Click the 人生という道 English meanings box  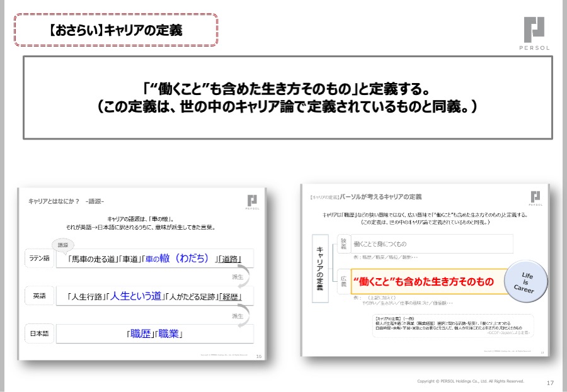[154, 296]
